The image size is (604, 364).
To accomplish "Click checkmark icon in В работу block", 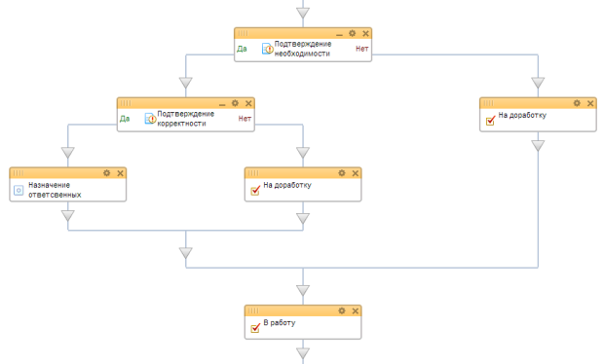I will [x=255, y=328].
